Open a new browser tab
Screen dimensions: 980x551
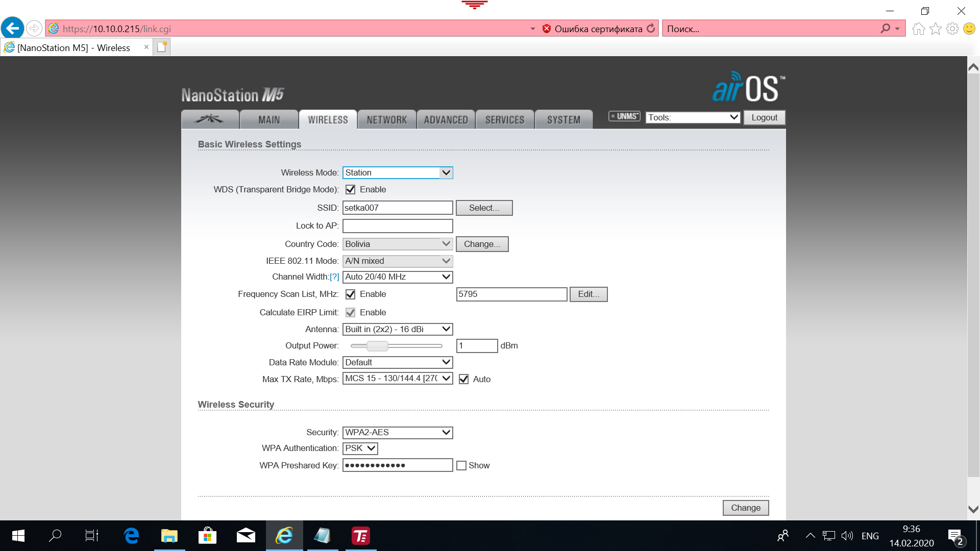162,47
